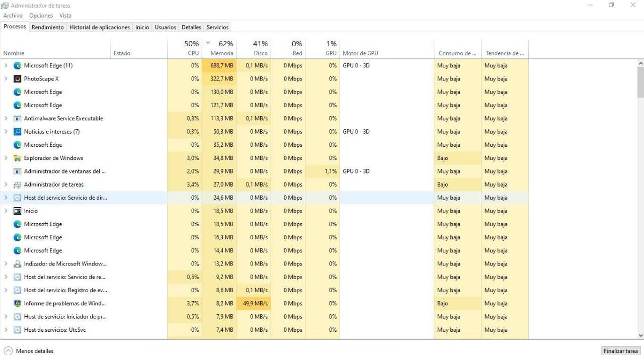Open the Archivo menu
The width and height of the screenshot is (644, 362).
[13, 15]
